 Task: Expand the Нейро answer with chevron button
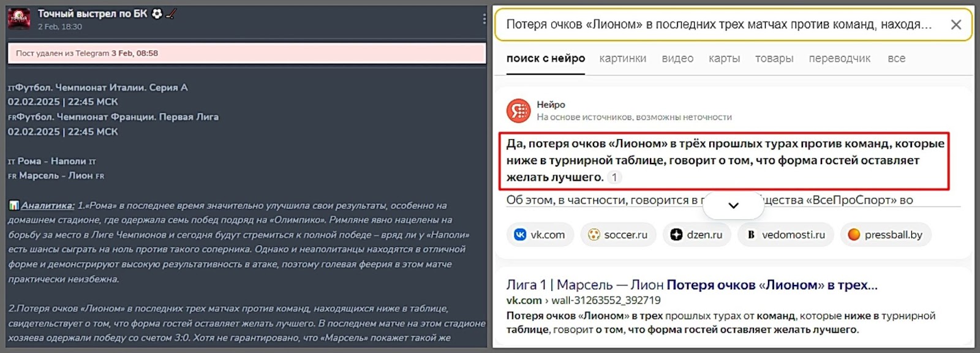[x=734, y=205]
